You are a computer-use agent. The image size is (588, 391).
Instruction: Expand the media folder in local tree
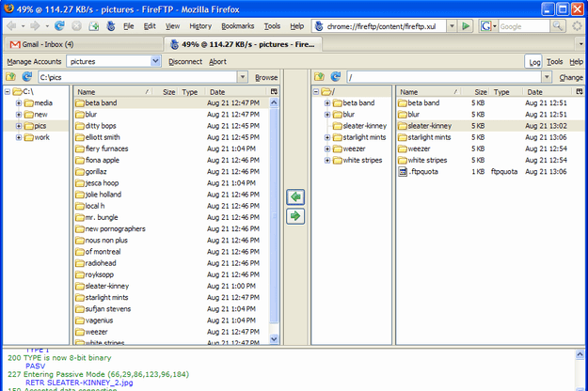[19, 103]
